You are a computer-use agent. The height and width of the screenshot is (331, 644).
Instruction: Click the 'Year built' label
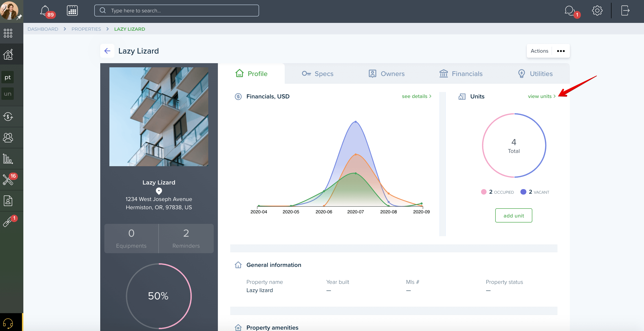click(338, 282)
